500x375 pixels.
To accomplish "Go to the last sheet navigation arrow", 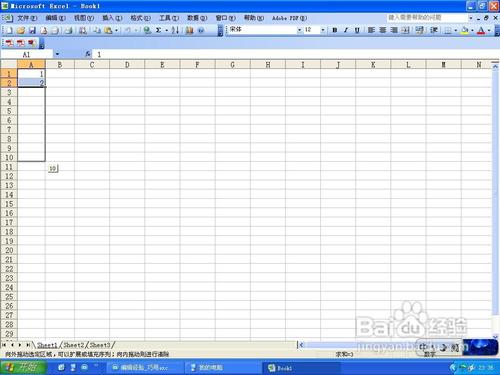I will click(x=28, y=345).
